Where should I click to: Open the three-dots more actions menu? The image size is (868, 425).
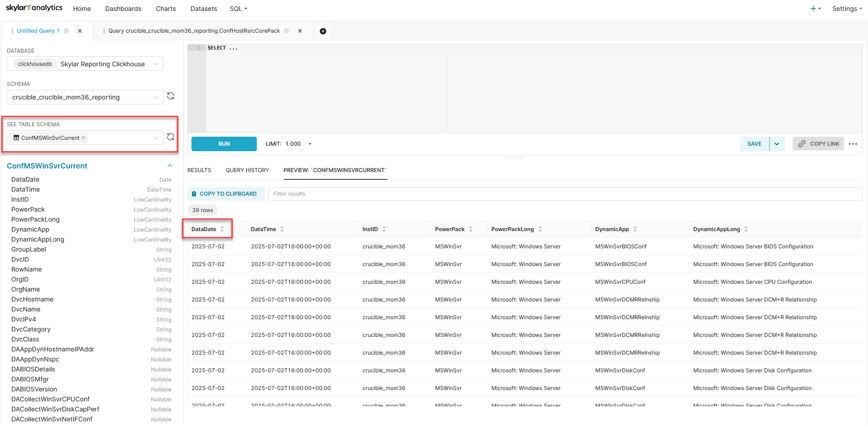click(x=853, y=144)
